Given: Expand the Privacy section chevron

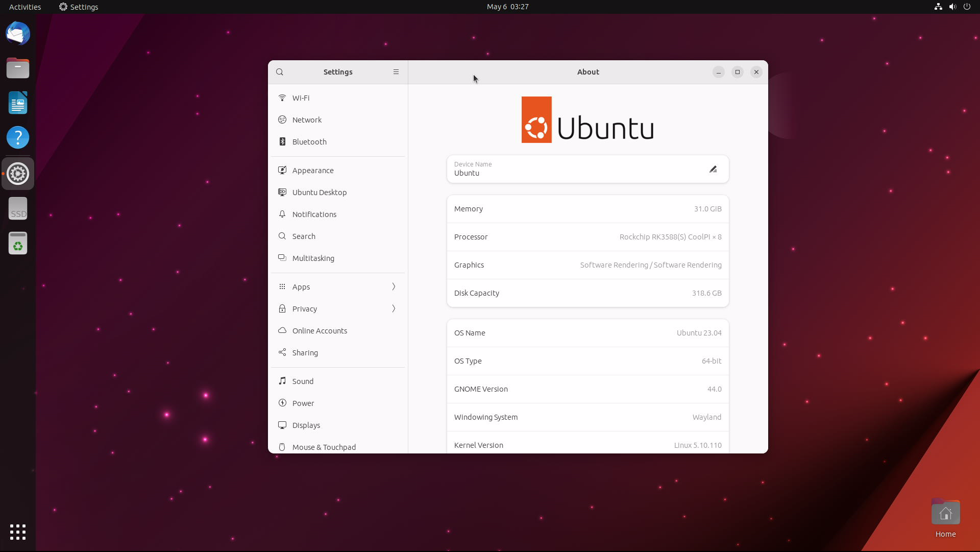Looking at the screenshot, I should 394,308.
